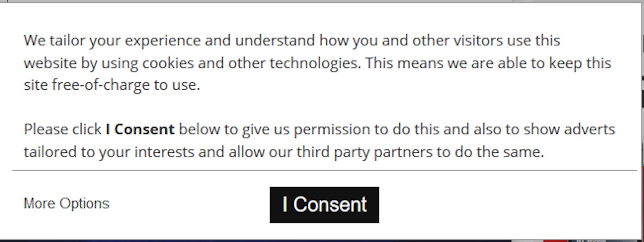The height and width of the screenshot is (242, 644).
Task: Click the words "Please click" in second paragraph
Action: tap(63, 129)
